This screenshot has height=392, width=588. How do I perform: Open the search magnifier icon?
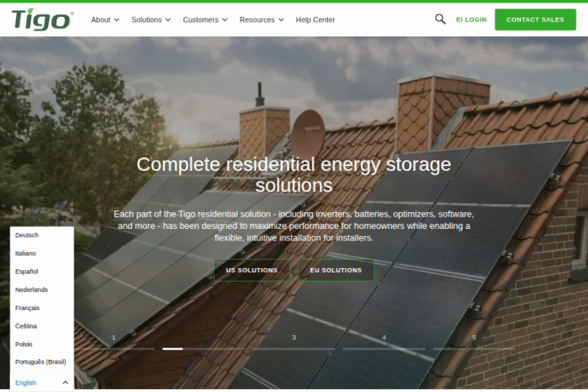coord(440,19)
